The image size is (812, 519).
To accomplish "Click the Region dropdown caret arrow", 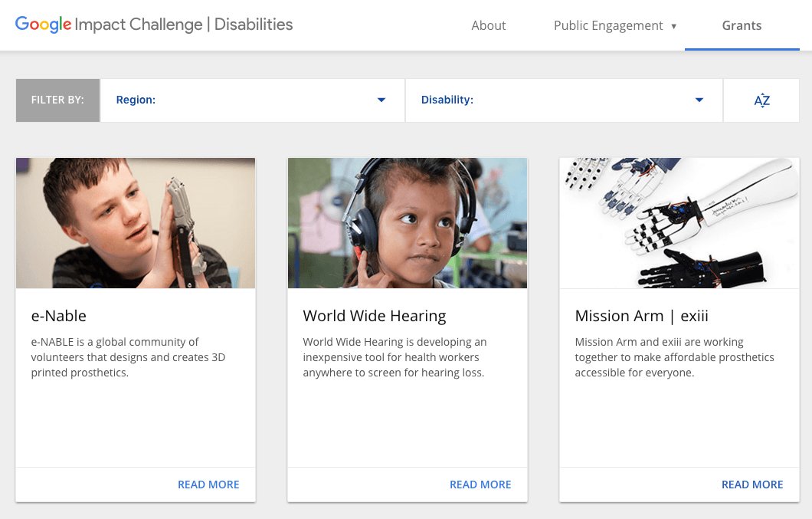I will [x=381, y=100].
